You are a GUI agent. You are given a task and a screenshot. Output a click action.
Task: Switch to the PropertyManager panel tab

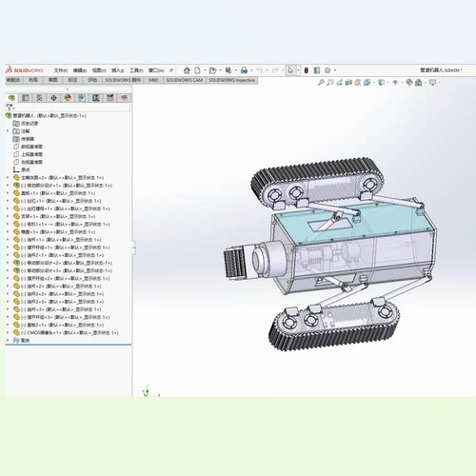pos(26,98)
